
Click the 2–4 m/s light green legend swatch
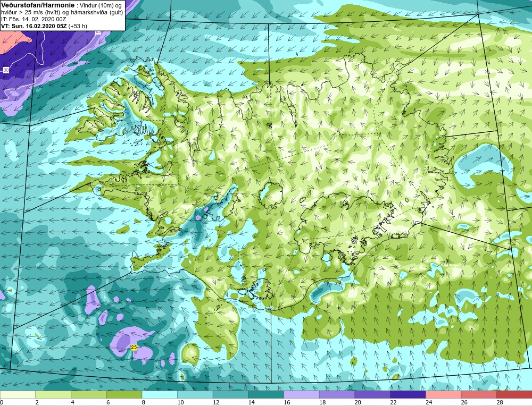coord(53,394)
